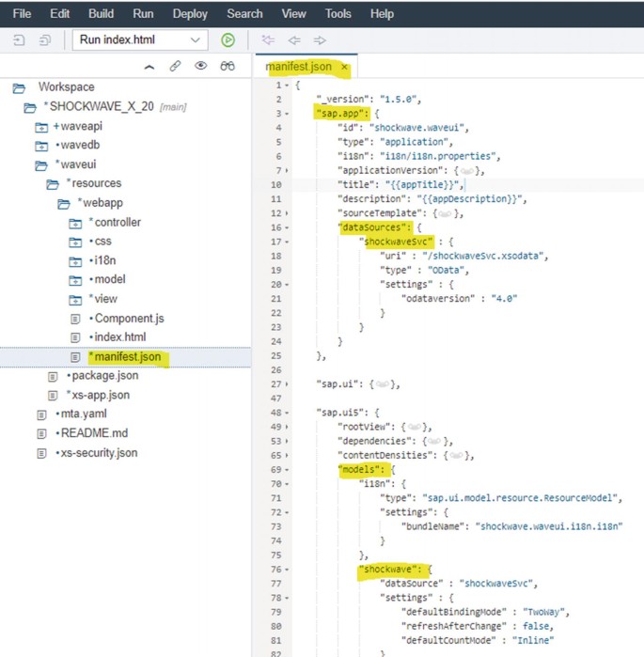Collapse all workspace folders with caret icon
Screen dimensions: 644x657
tap(149, 67)
